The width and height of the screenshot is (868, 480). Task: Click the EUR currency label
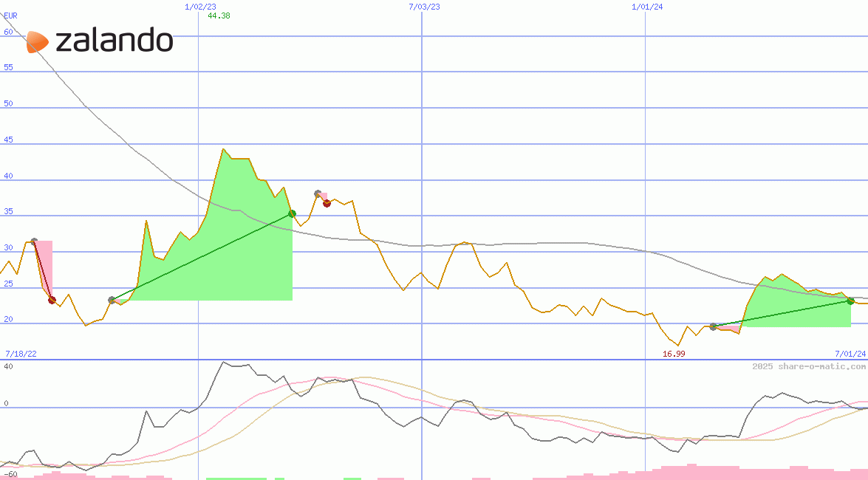(x=10, y=16)
